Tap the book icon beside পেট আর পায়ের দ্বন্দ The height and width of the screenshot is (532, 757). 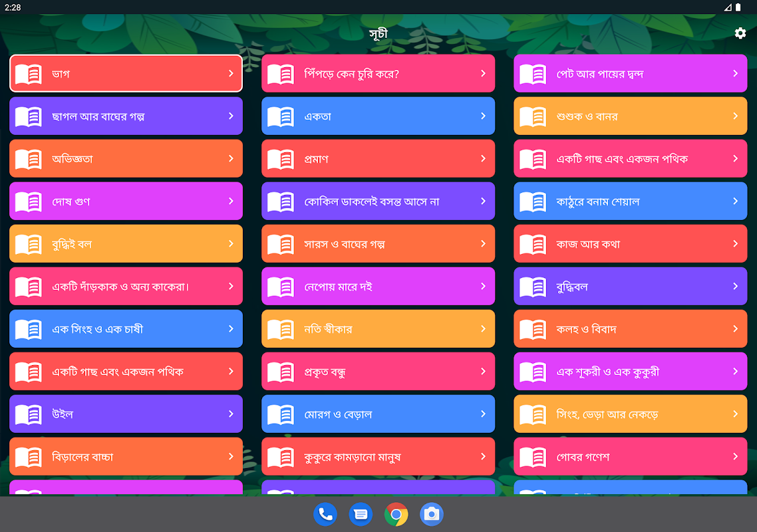(x=533, y=74)
